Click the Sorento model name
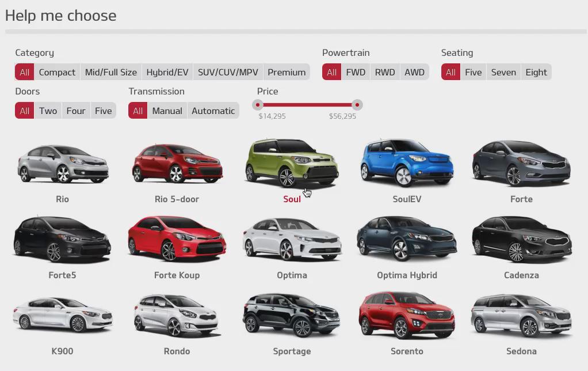The image size is (588, 371). click(407, 351)
